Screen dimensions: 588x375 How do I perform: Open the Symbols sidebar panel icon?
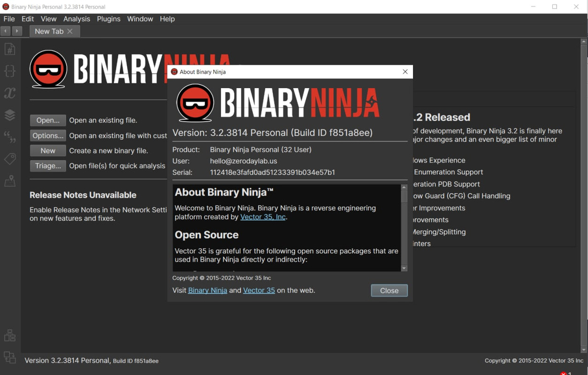(10, 49)
